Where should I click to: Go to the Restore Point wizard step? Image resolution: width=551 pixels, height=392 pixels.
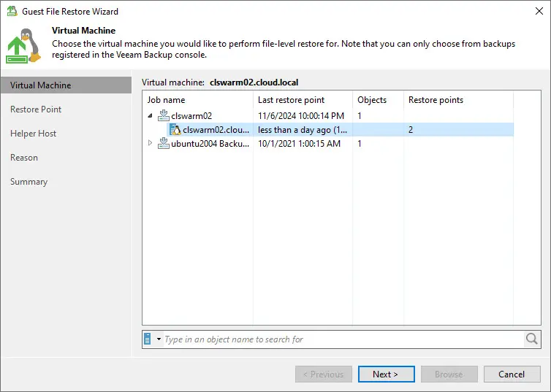click(x=36, y=109)
